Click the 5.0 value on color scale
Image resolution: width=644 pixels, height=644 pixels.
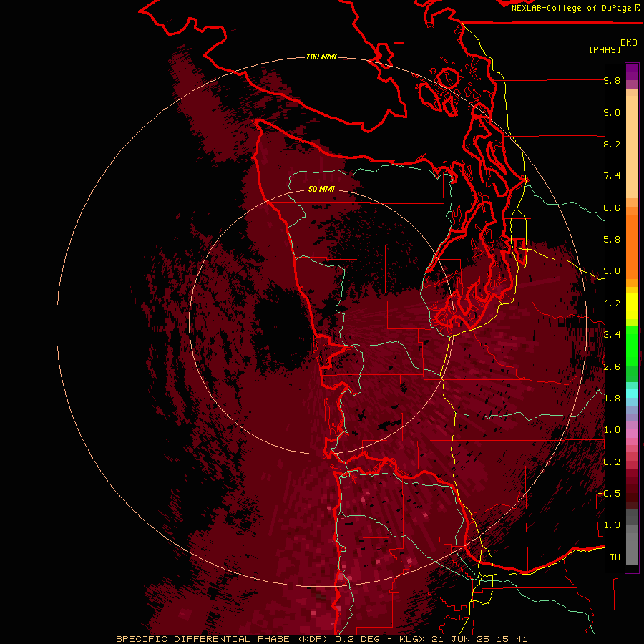click(612, 271)
